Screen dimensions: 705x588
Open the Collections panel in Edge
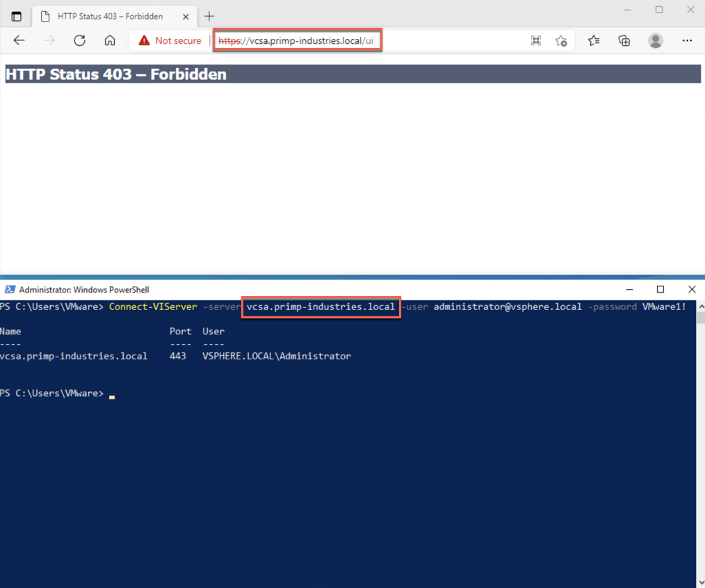click(624, 40)
